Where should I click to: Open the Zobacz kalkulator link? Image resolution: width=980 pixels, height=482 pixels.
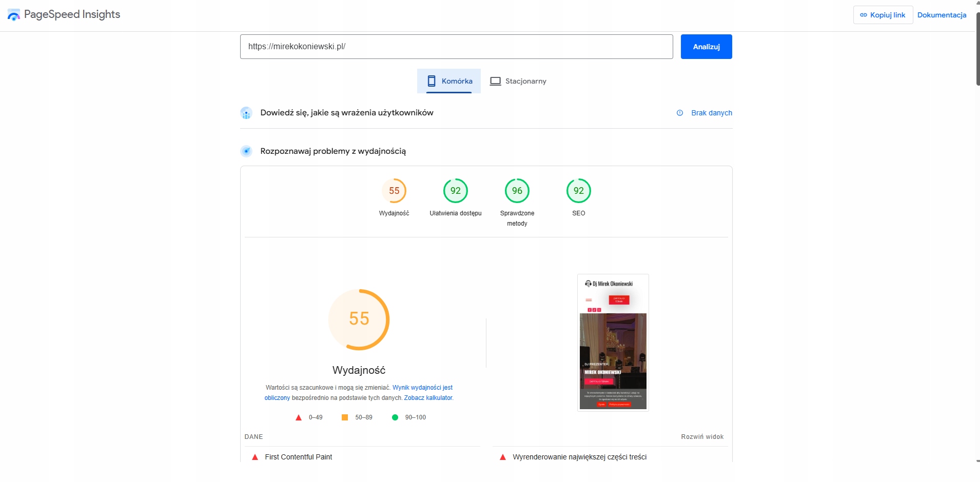[x=428, y=398]
